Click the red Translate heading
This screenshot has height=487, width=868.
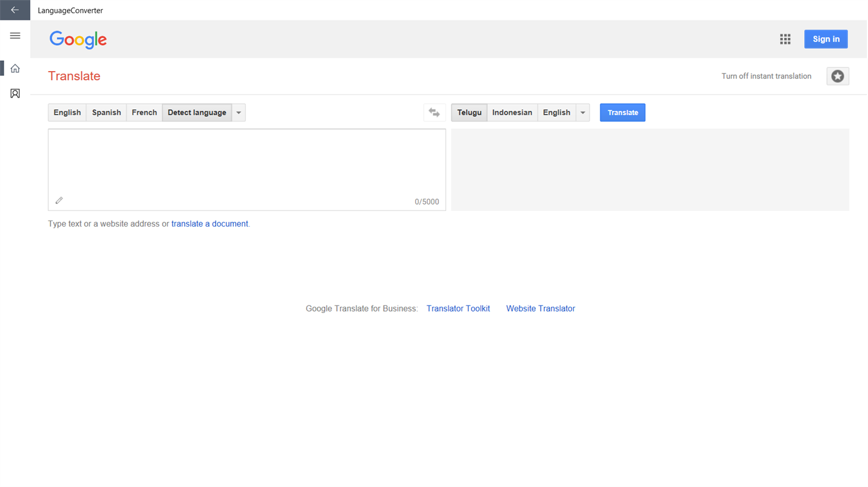pyautogui.click(x=74, y=76)
